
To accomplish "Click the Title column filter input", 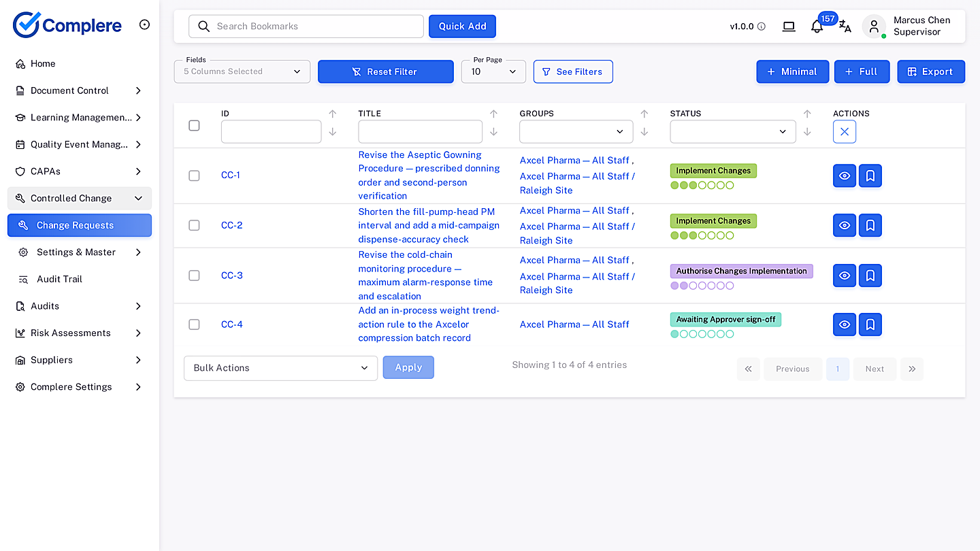I will 421,132.
